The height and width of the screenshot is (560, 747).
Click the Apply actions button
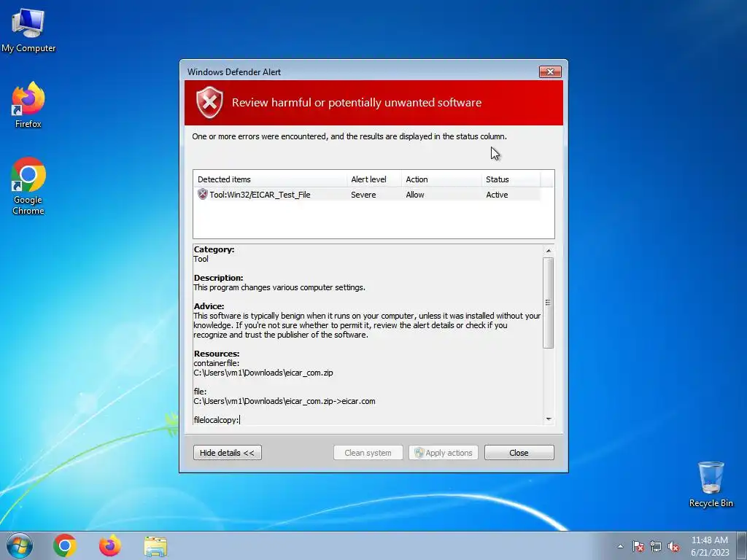(x=443, y=452)
